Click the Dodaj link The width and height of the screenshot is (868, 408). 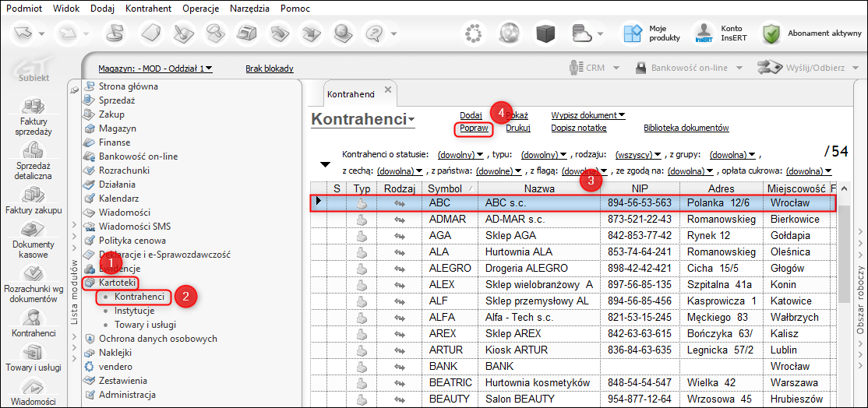471,115
